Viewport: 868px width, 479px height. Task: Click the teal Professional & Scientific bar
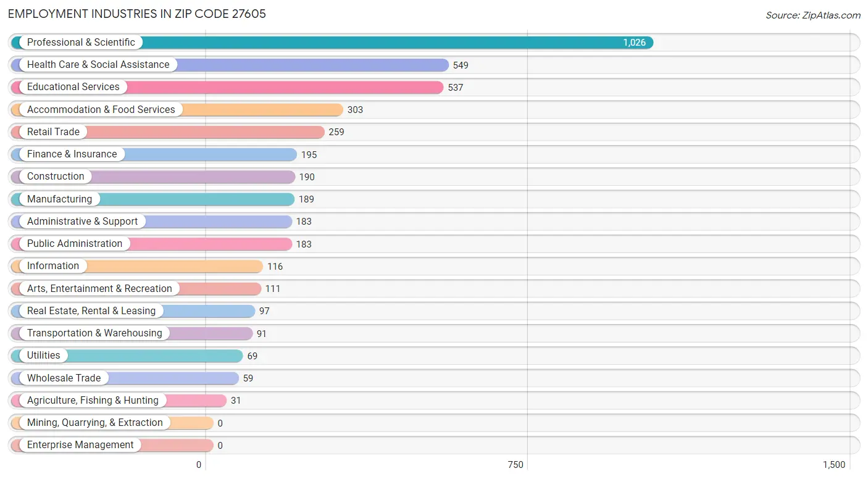click(x=332, y=43)
